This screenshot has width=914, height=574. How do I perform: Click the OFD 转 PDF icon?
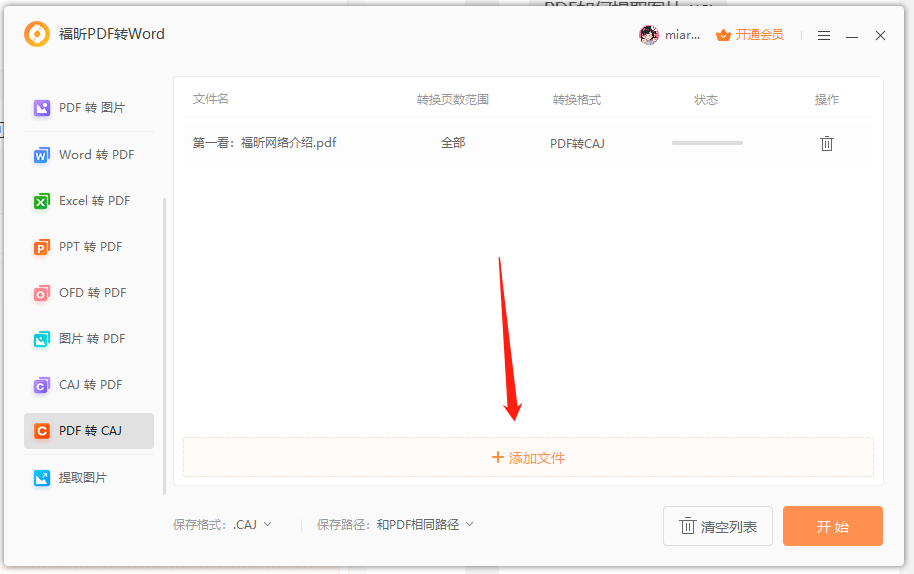[x=41, y=293]
